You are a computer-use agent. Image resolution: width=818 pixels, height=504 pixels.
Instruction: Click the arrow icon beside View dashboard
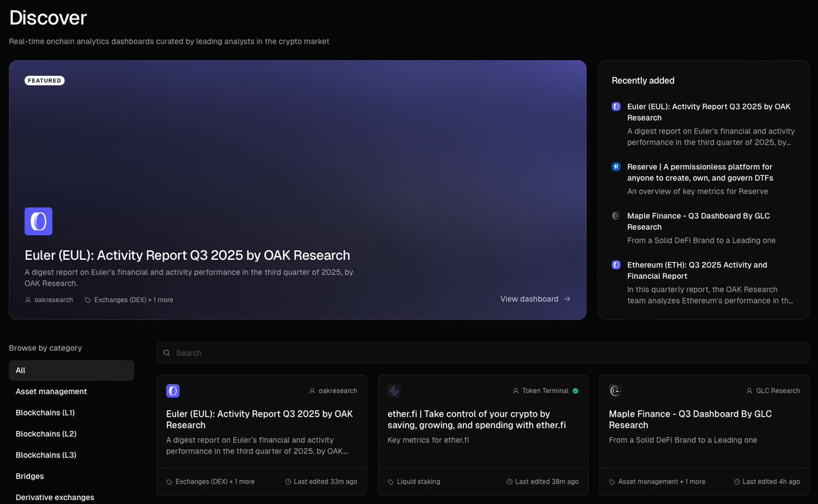point(567,299)
